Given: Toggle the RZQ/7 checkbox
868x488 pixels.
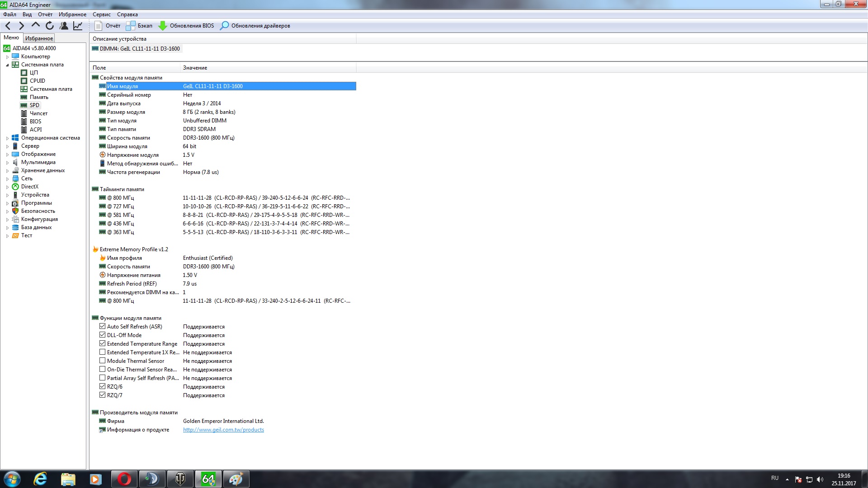Looking at the screenshot, I should 102,395.
